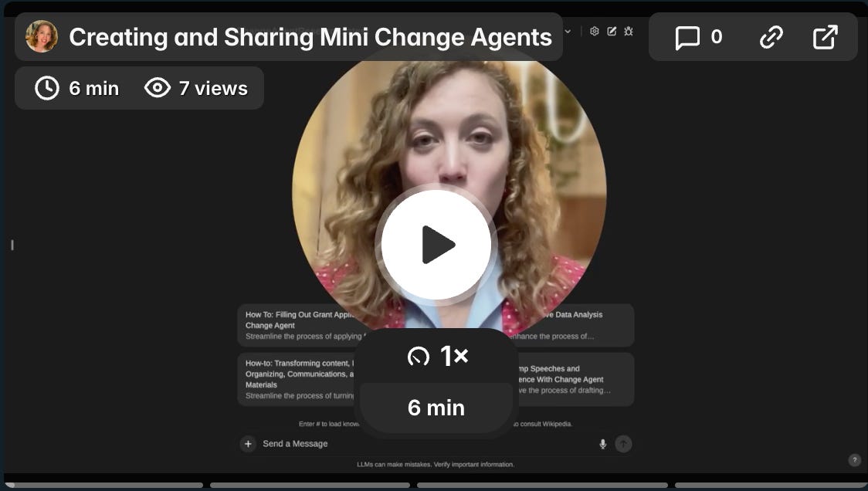Copy the video link using the chain icon
868x491 pixels.
(x=771, y=36)
